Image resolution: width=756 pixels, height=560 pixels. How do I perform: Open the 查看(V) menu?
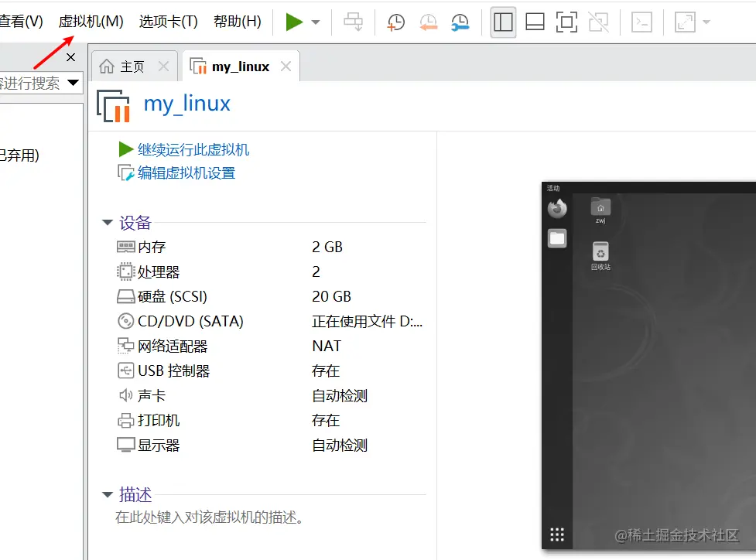pyautogui.click(x=21, y=21)
